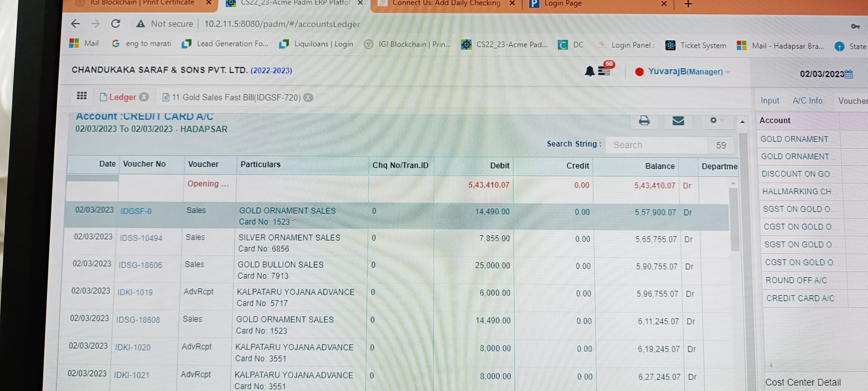
Task: Open the Not secure site warning
Action: 164,24
